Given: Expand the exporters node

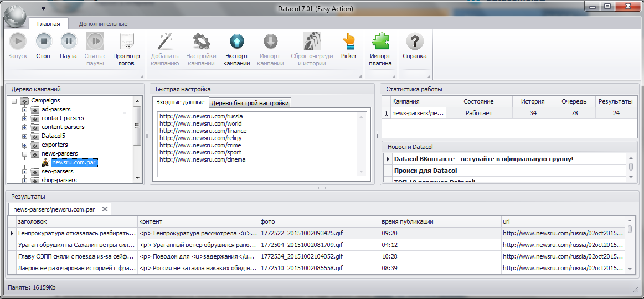Looking at the screenshot, I should click(25, 145).
